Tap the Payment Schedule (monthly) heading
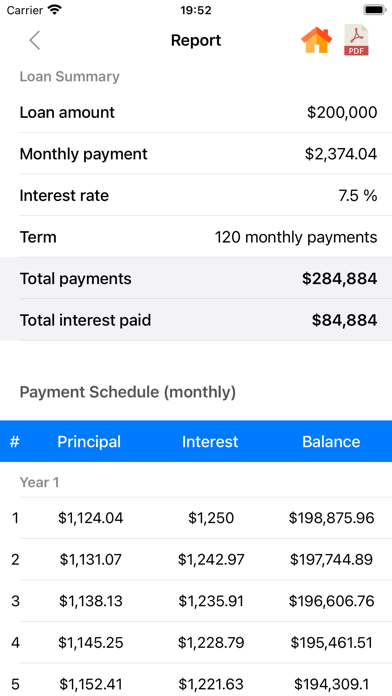392x696 pixels. pyautogui.click(x=128, y=392)
